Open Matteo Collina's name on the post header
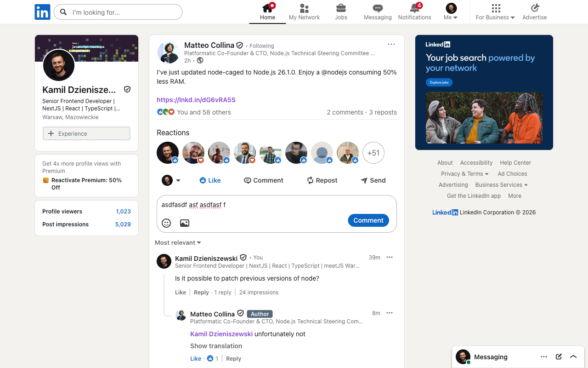This screenshot has height=368, width=588. (x=209, y=45)
